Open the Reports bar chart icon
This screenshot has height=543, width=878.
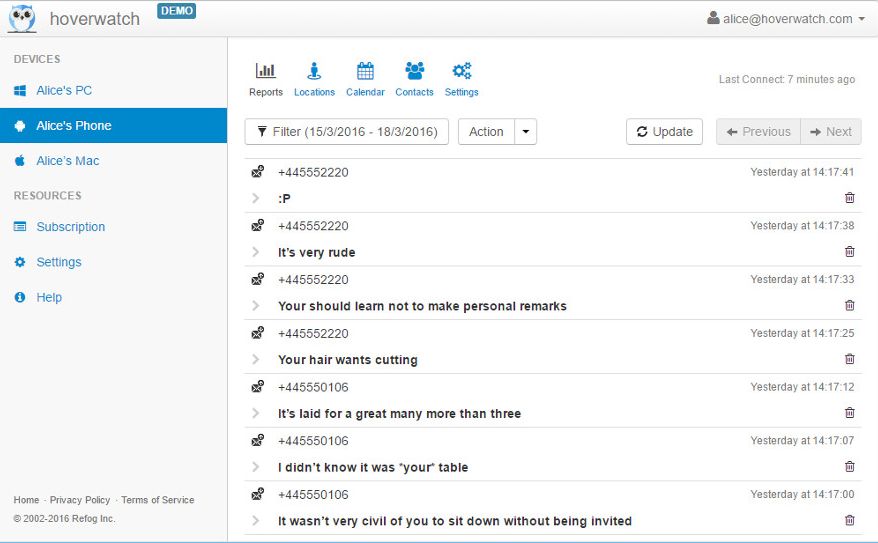click(265, 71)
